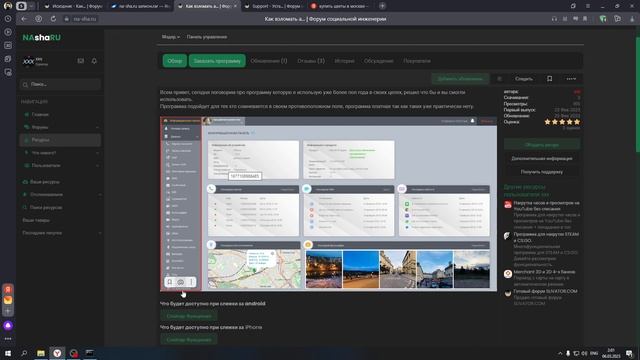Open the more options dropdown beside bookmark
The height and width of the screenshot is (360, 640).
tap(571, 79)
